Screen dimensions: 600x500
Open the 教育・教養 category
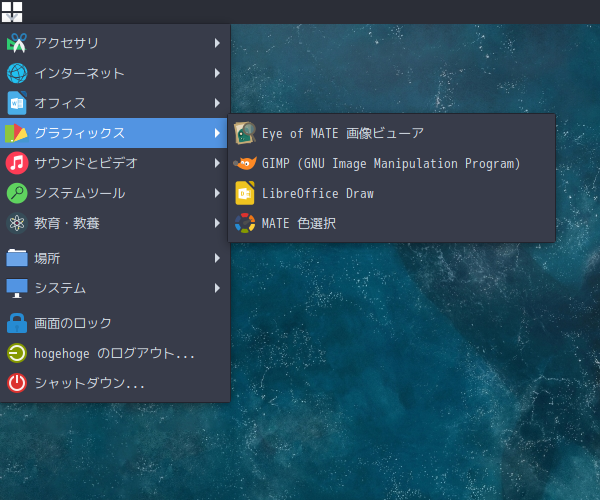(114, 223)
